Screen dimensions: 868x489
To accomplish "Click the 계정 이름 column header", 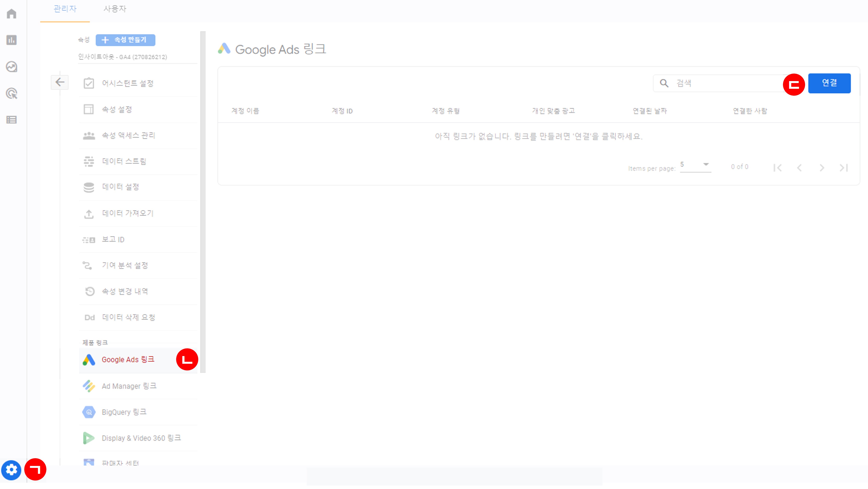I will tap(245, 111).
